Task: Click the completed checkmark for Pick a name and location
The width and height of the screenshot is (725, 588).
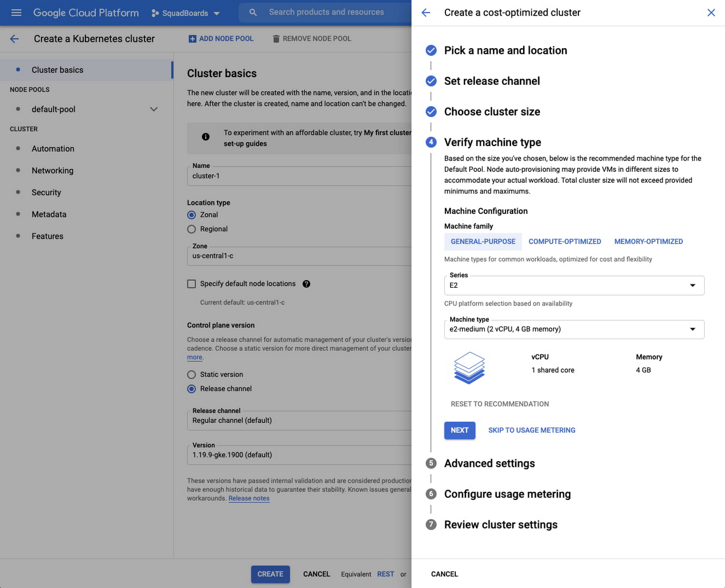Action: coord(431,50)
